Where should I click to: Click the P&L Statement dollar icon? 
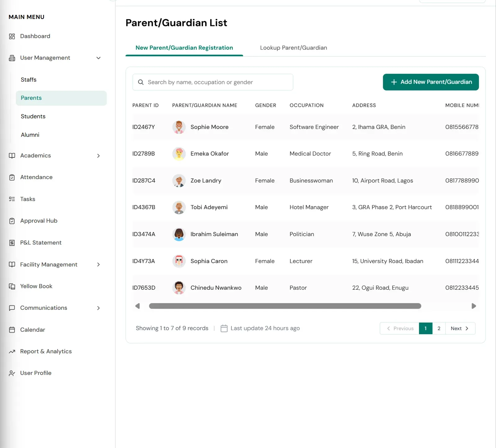click(12, 243)
